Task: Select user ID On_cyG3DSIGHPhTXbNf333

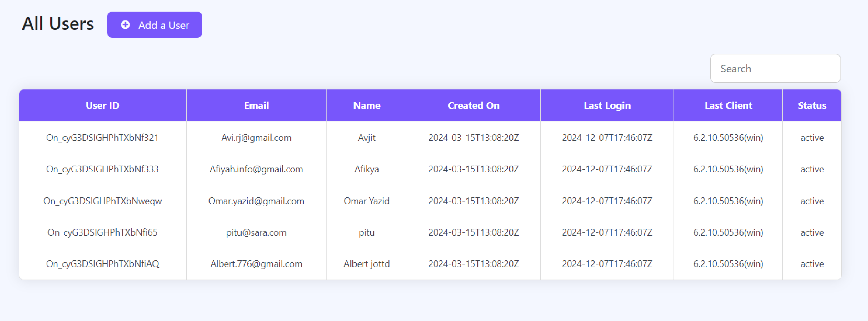Action: click(102, 169)
